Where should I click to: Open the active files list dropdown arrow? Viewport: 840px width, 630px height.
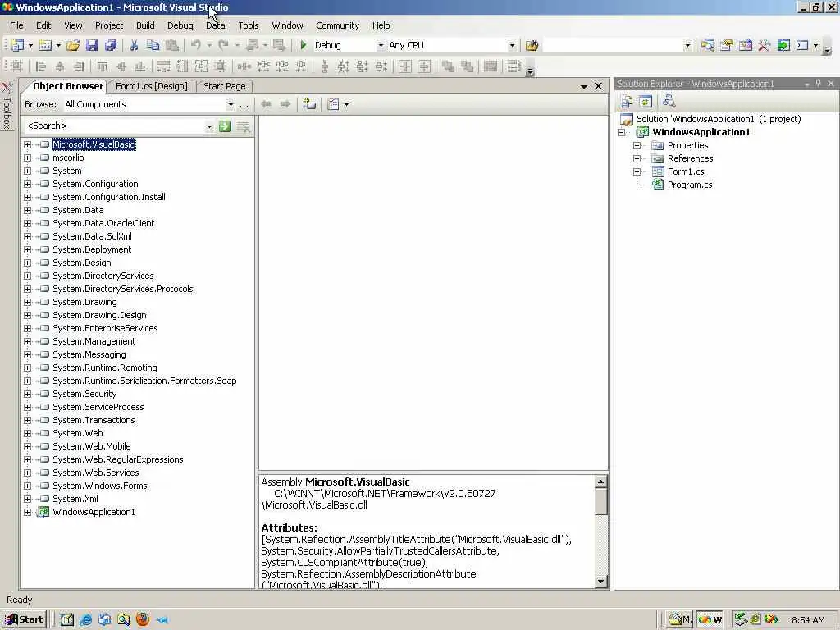tap(584, 86)
